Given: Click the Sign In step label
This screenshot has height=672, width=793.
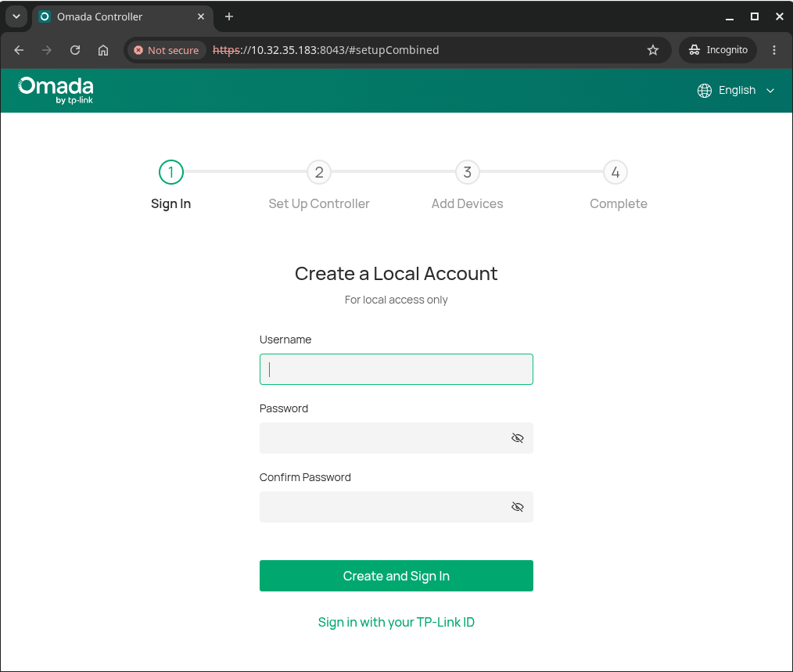Looking at the screenshot, I should (x=171, y=203).
